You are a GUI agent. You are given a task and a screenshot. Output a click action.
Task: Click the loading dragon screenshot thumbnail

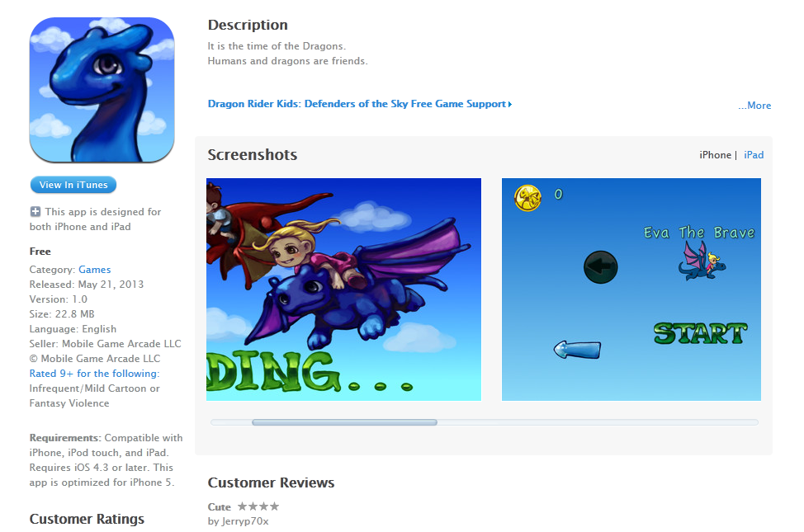(343, 290)
